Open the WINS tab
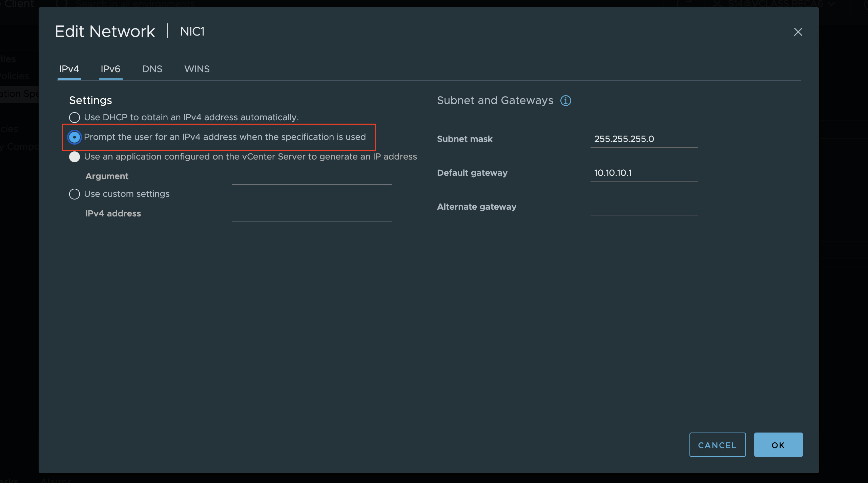This screenshot has height=483, width=868. pos(197,69)
